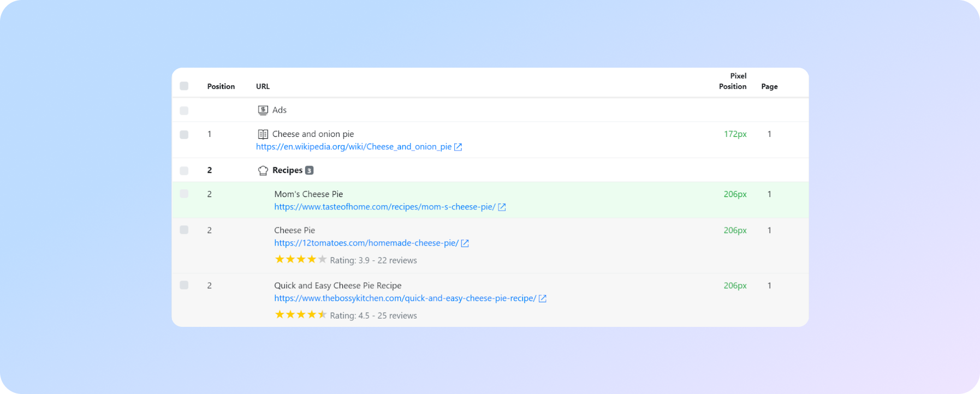This screenshot has height=394, width=980.
Task: Click the Page column header
Action: pyautogui.click(x=769, y=86)
